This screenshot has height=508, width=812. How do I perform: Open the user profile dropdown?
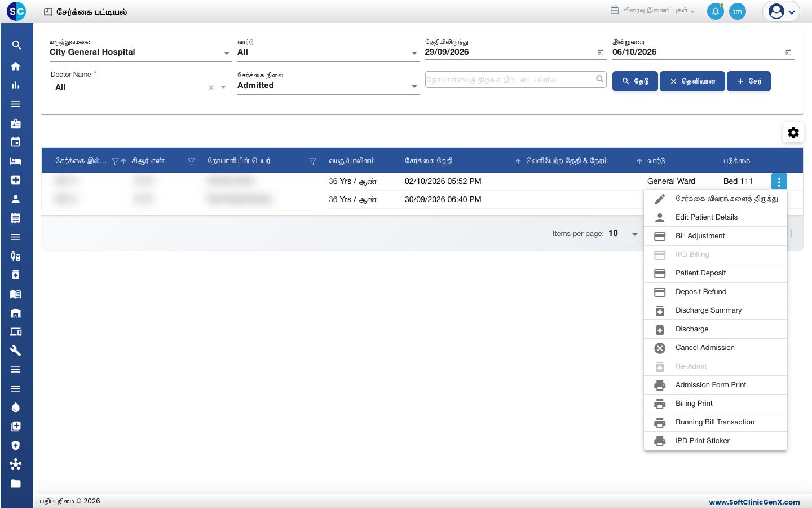point(782,11)
